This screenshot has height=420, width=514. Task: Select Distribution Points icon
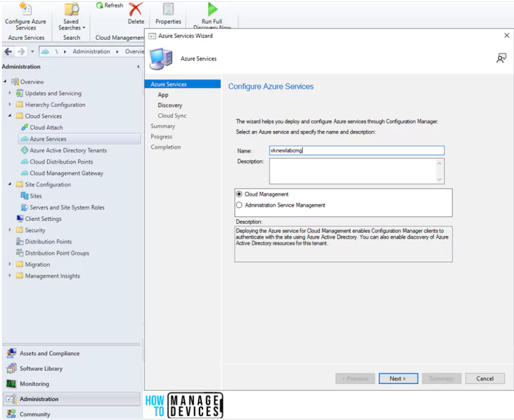tap(20, 242)
